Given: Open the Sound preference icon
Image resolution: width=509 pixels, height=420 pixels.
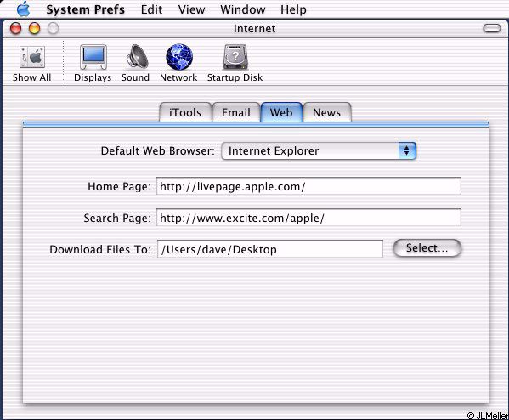Looking at the screenshot, I should 137,56.
